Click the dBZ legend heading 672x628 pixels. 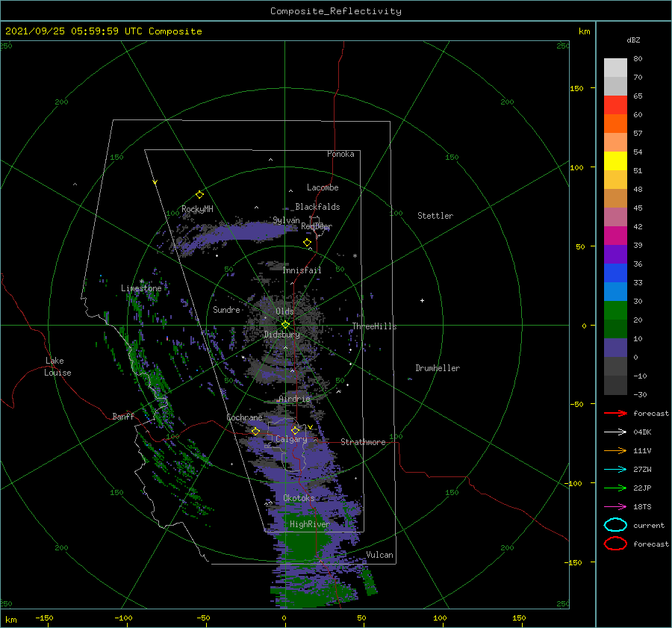click(x=633, y=40)
